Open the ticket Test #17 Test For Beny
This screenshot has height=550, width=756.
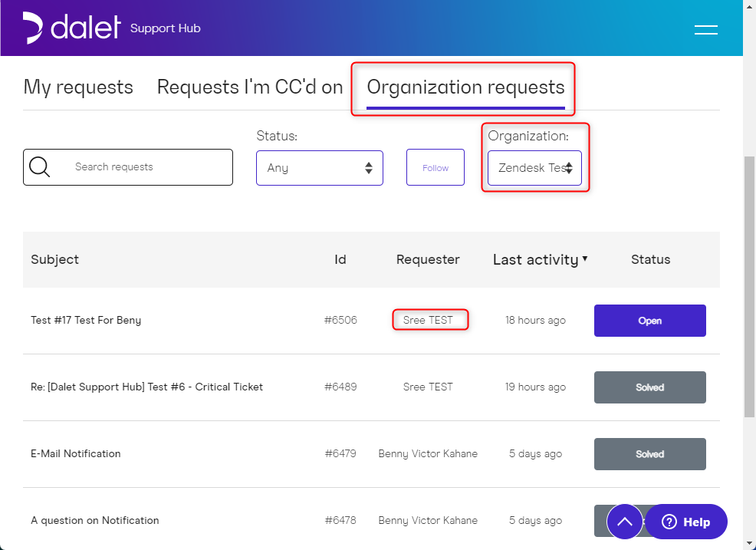coord(86,321)
